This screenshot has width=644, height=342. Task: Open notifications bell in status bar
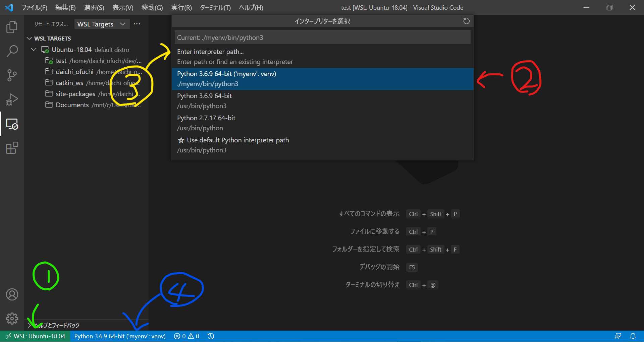click(633, 336)
